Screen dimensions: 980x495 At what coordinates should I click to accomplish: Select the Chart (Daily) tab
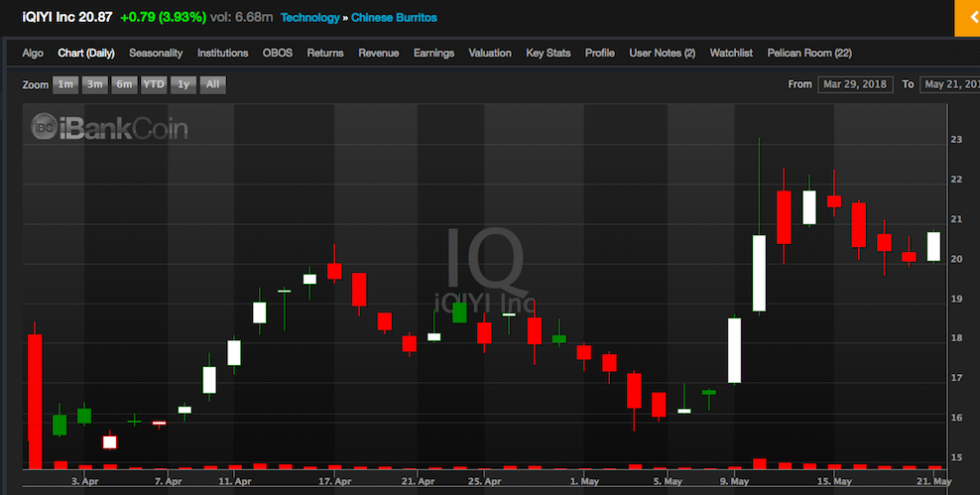[86, 54]
